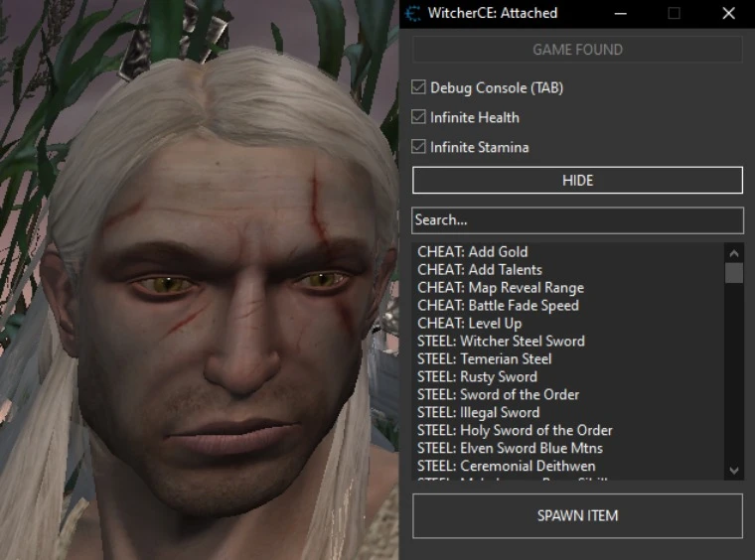755x560 pixels.
Task: Select CHEAT: Add Gold from the list
Action: (x=473, y=252)
